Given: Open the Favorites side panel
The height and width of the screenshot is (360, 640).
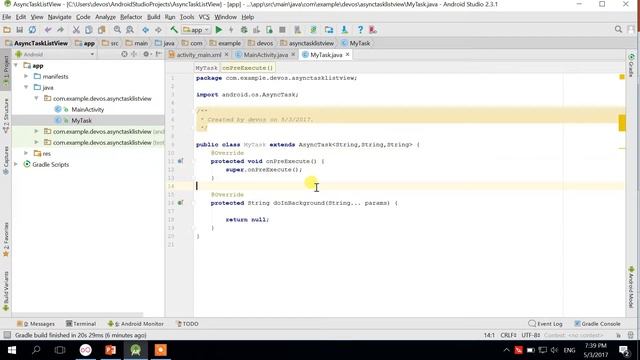Looking at the screenshot, I should click(x=6, y=240).
